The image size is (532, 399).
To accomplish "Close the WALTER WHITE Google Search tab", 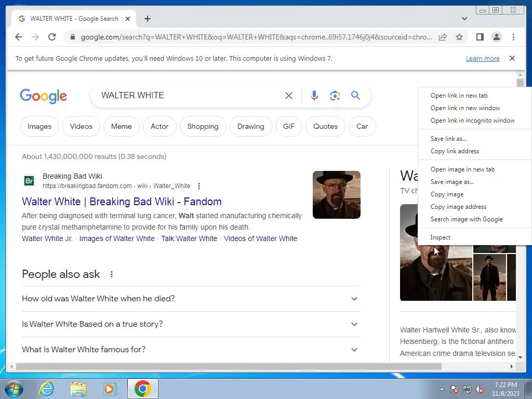I will click(x=128, y=19).
